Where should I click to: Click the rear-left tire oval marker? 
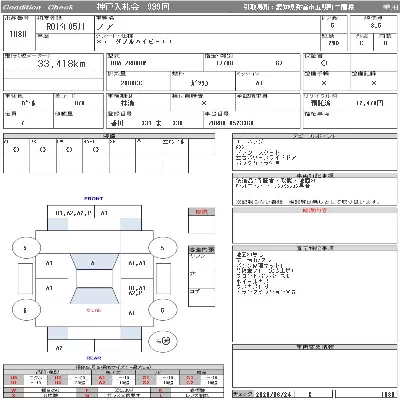[26, 310]
